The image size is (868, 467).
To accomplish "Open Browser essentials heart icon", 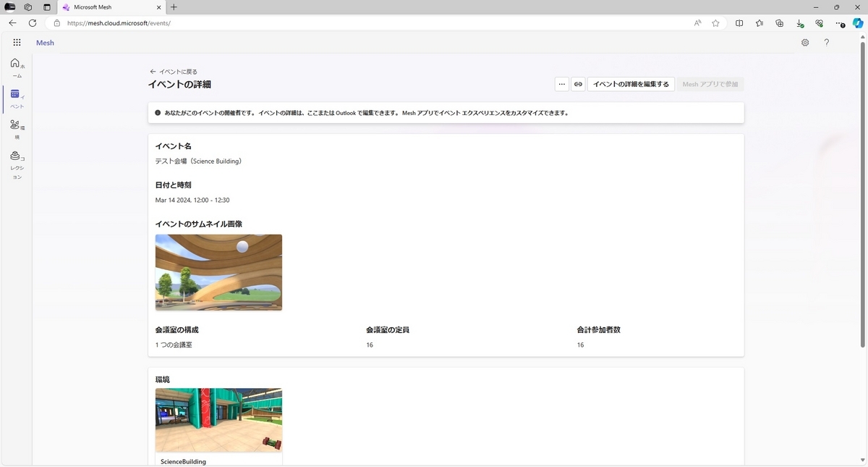I will 819,23.
